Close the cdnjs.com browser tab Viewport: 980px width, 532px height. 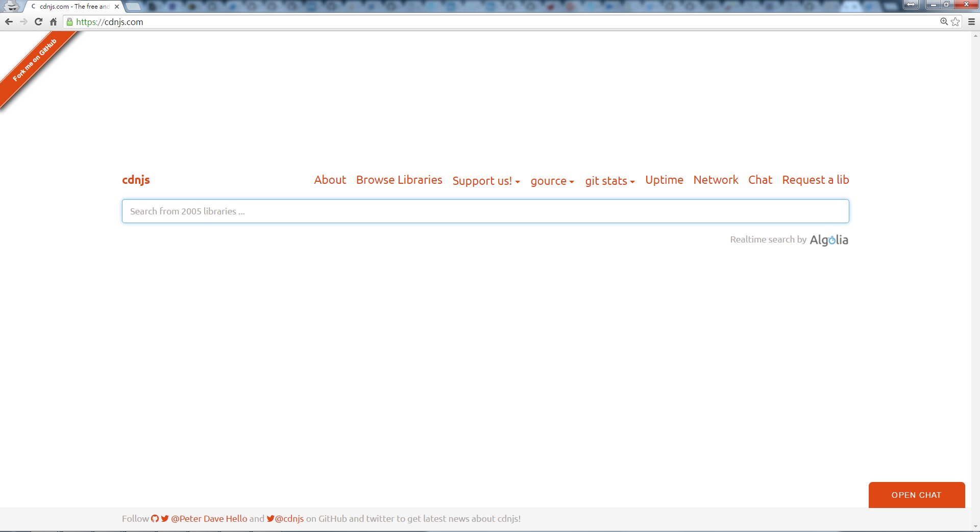117,7
